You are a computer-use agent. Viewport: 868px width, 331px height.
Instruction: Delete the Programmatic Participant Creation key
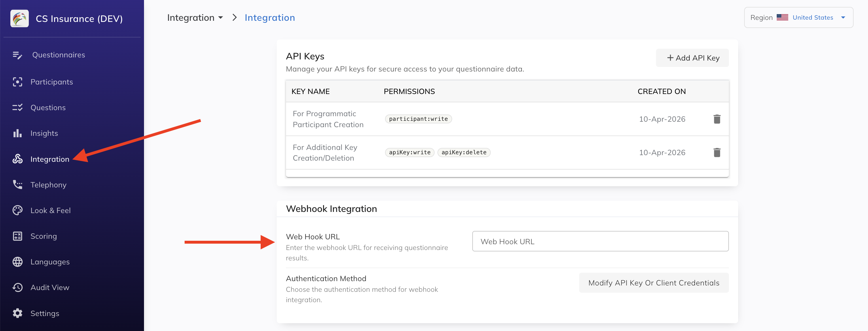pyautogui.click(x=717, y=119)
